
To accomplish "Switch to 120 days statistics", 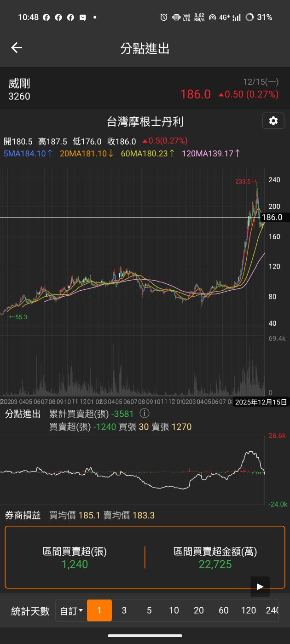I will (249, 610).
